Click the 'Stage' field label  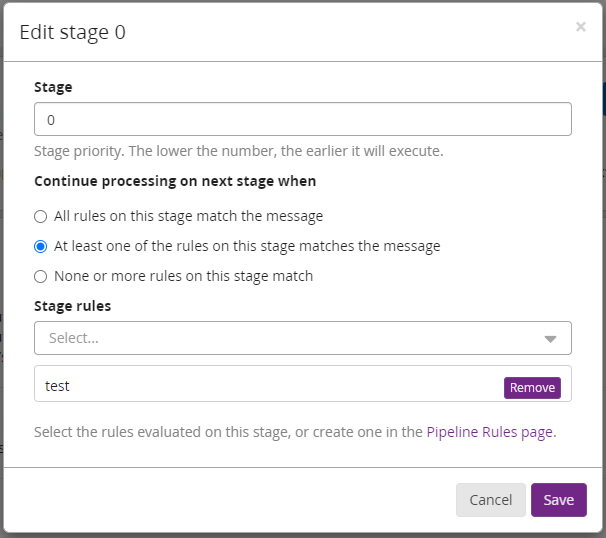click(x=53, y=87)
